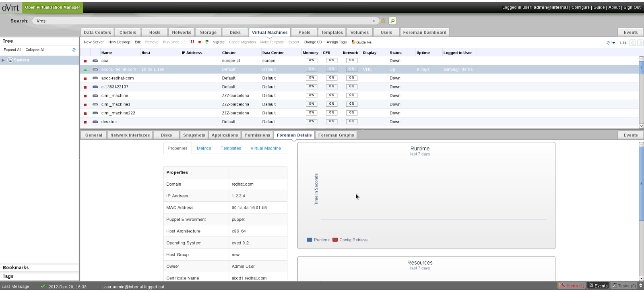The image size is (644, 292).
Task: Clear the search field with X
Action: [374, 21]
